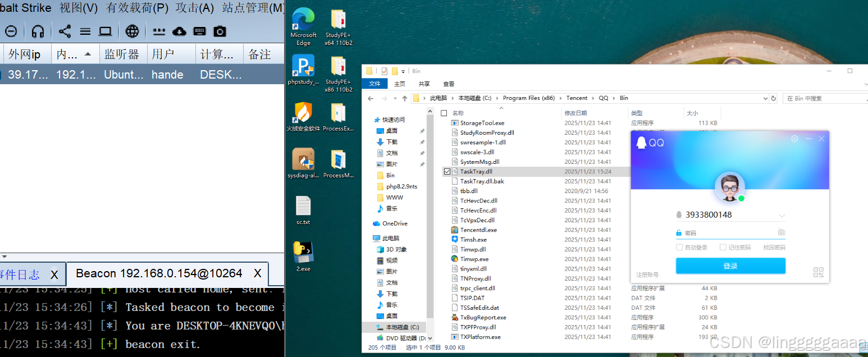Refresh the Explorer address bar

pos(774,98)
